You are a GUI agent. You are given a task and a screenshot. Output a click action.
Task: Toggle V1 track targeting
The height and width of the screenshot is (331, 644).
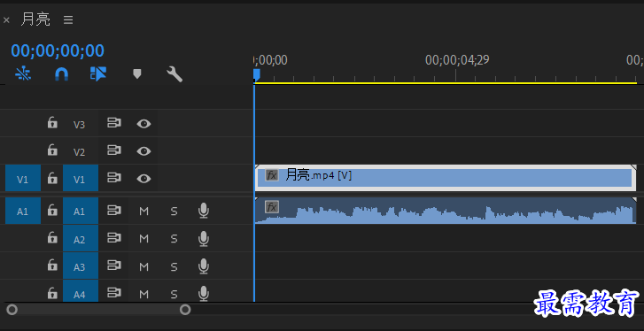click(x=81, y=179)
